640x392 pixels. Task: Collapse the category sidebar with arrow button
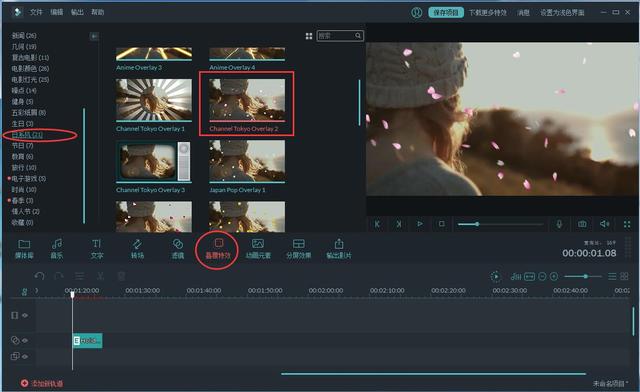[x=94, y=36]
